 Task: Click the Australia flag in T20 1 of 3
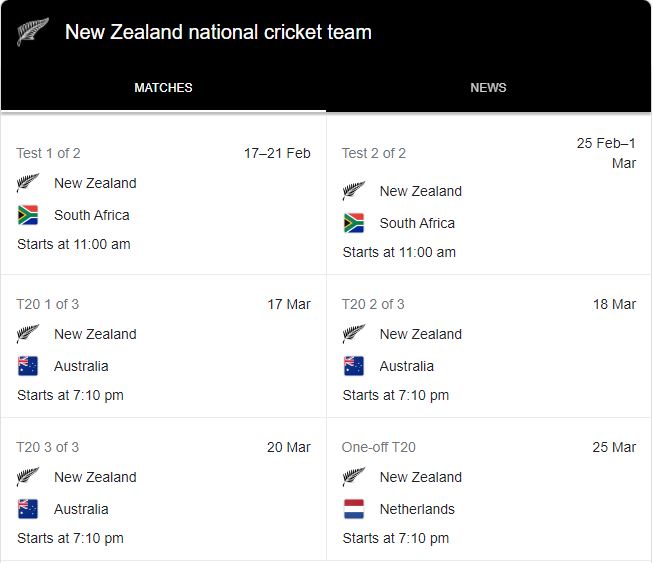(28, 366)
